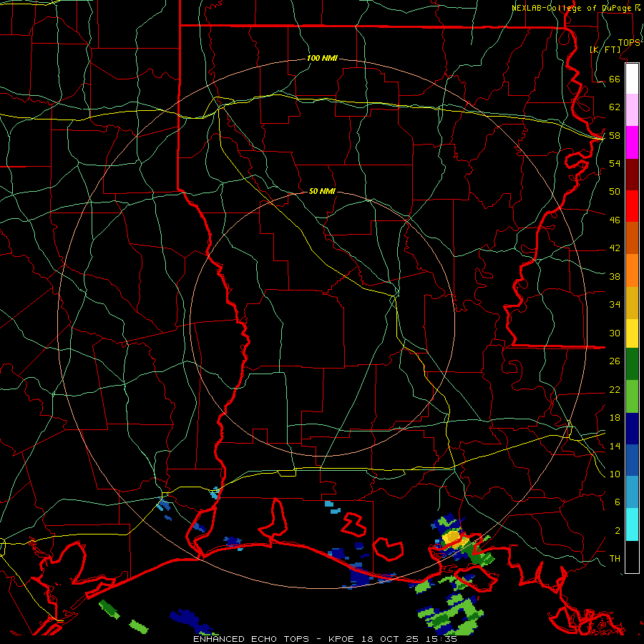The image size is (644, 644).
Task: Click the black TH threshold swatch
Action: point(632,557)
